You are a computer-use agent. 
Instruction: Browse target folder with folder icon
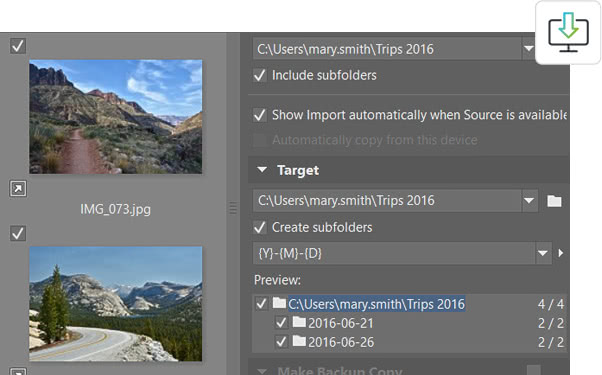coord(554,201)
